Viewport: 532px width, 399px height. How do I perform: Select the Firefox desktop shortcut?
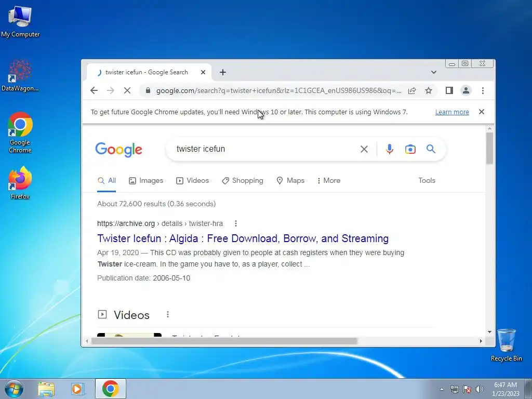click(20, 183)
